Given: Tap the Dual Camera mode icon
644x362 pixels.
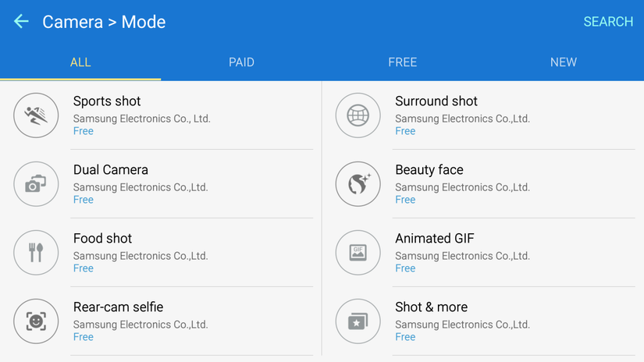Looking at the screenshot, I should (36, 184).
